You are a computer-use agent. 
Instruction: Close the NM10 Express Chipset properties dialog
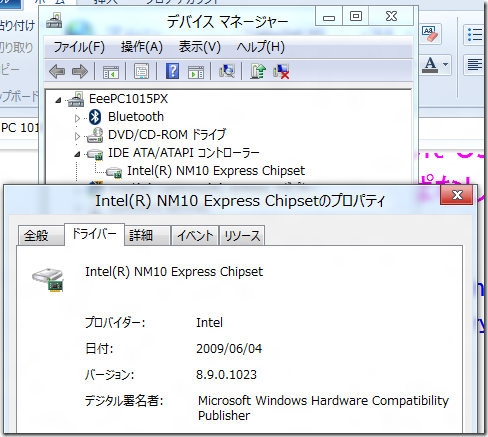tap(457, 195)
